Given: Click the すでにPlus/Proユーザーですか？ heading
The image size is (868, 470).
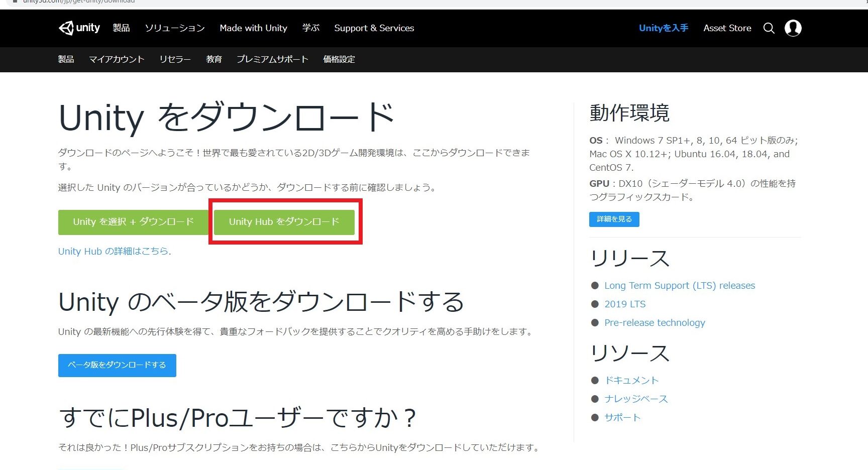Looking at the screenshot, I should (238, 418).
